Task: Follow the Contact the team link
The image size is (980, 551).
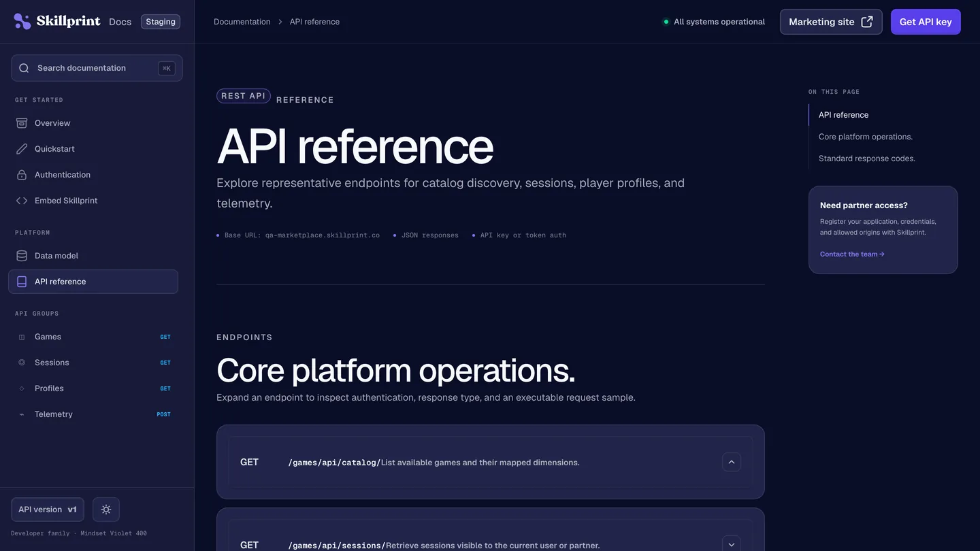Action: click(852, 254)
